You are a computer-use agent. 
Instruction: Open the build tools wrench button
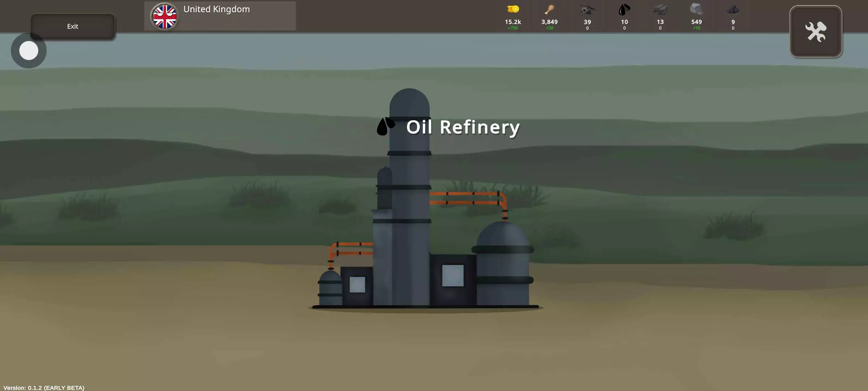[x=816, y=32]
